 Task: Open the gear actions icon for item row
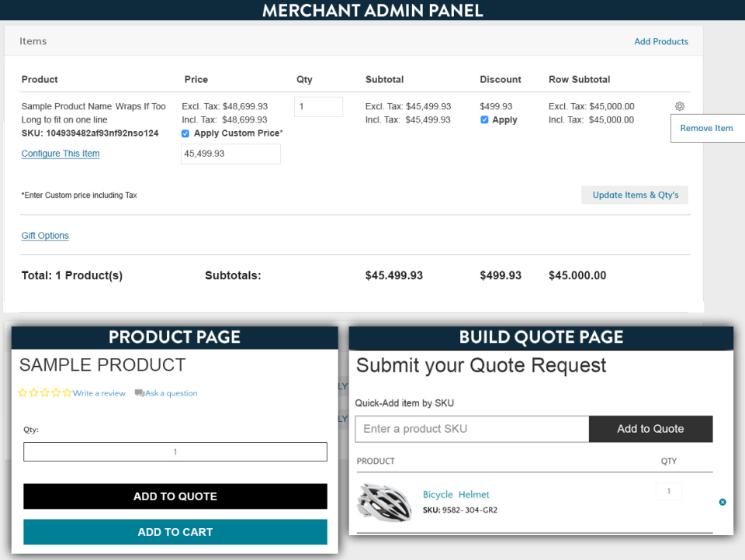click(x=679, y=106)
